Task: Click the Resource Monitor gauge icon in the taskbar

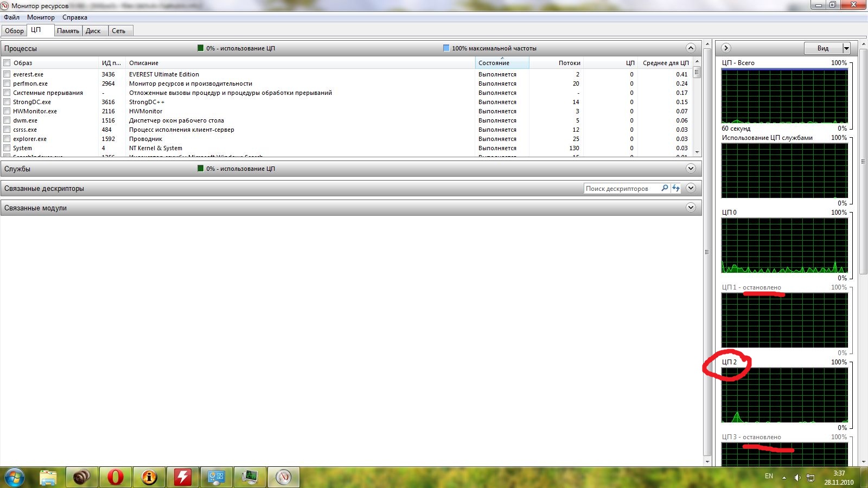Action: pos(283,477)
